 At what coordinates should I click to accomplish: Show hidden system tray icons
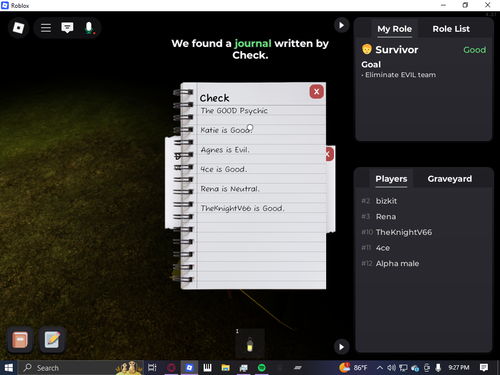tap(380, 368)
